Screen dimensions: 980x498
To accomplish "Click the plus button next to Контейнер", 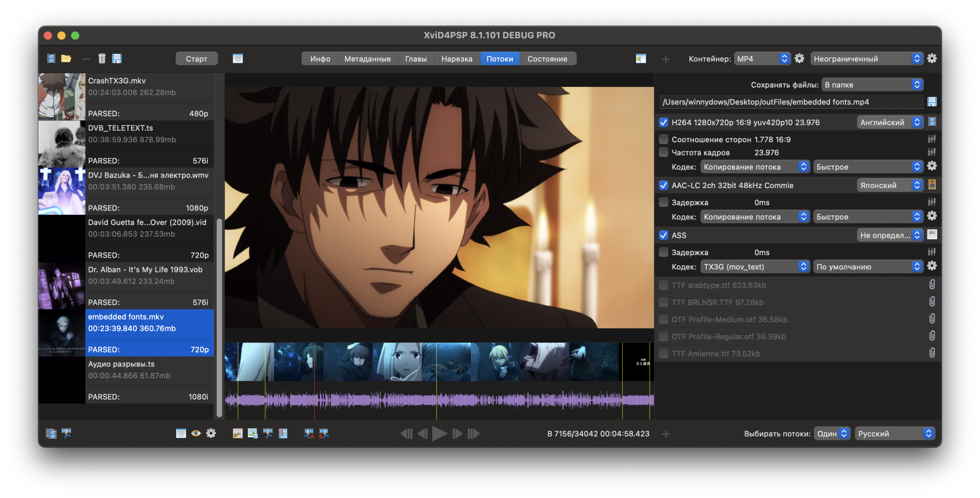I will pyautogui.click(x=666, y=59).
